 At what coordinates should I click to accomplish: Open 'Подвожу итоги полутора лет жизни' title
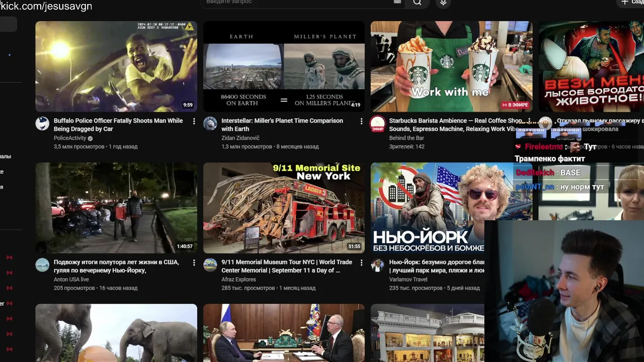[x=116, y=266]
